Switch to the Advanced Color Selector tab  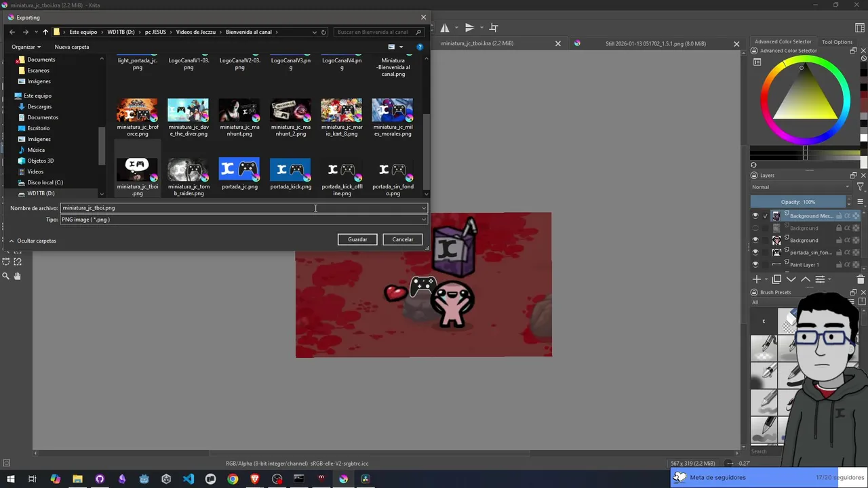(x=783, y=42)
